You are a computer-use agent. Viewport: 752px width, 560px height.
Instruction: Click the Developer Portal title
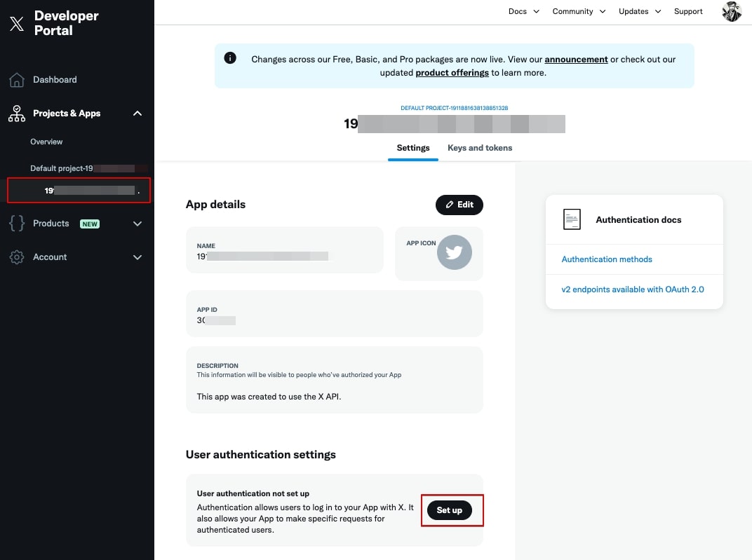tap(66, 23)
